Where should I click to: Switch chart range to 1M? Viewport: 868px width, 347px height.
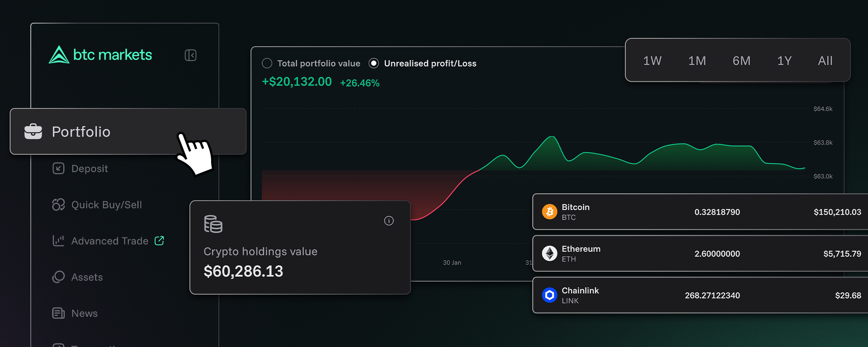697,61
